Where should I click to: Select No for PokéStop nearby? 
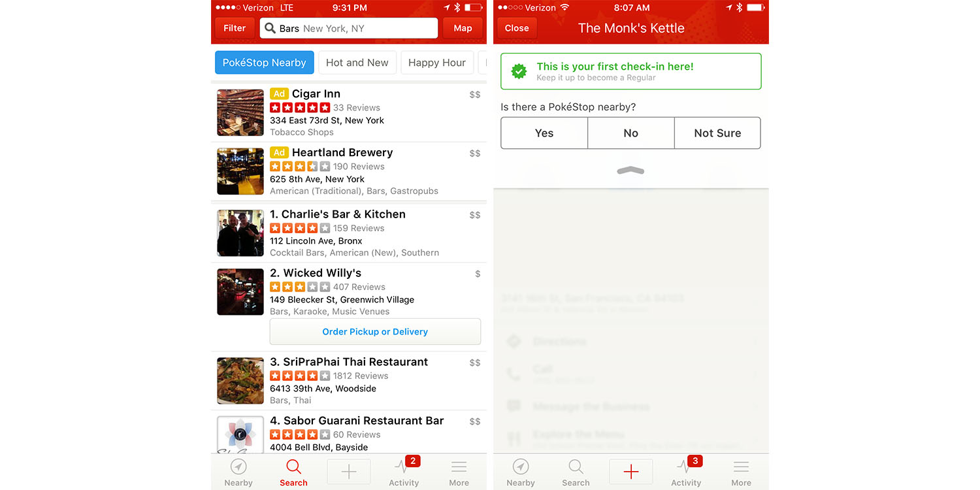[630, 133]
